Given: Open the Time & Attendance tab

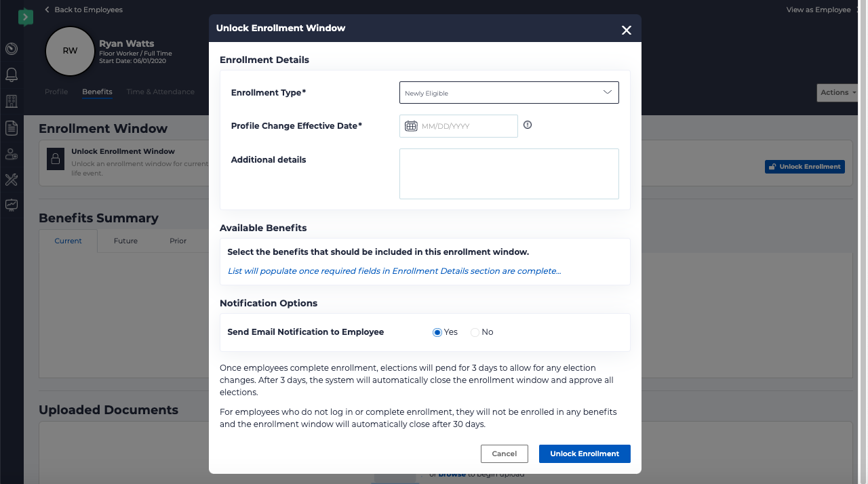Looking at the screenshot, I should (160, 92).
